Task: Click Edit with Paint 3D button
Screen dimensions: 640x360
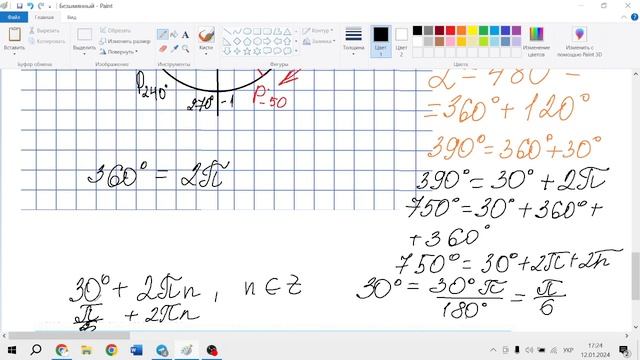Action: (580, 41)
